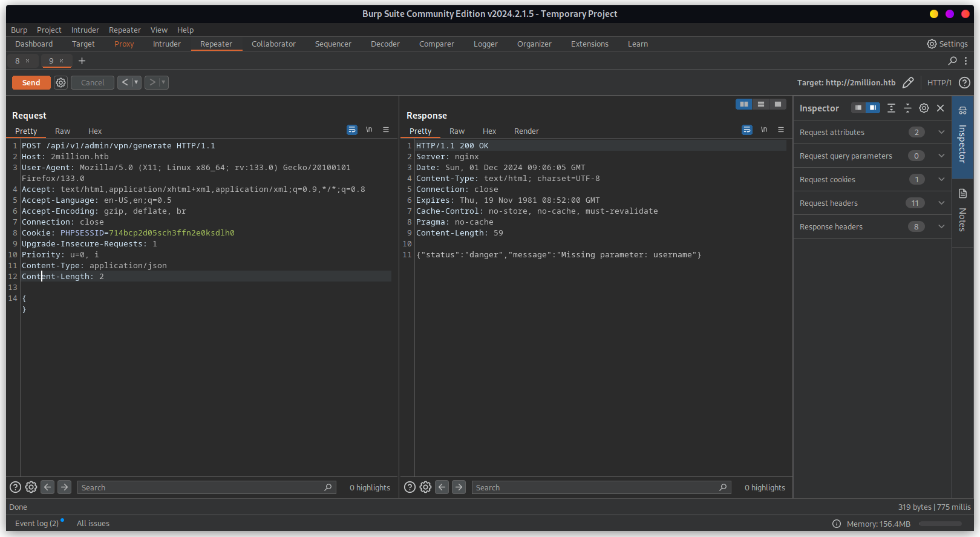This screenshot has height=537, width=980.
Task: Select combined tabbed layout view
Action: click(x=777, y=104)
